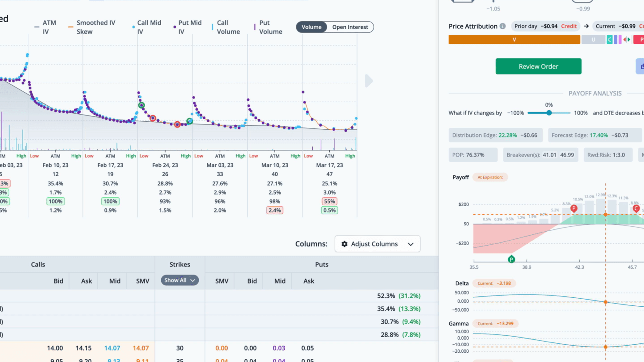Adjust the IV change slider handle
The height and width of the screenshot is (362, 644).
549,113
